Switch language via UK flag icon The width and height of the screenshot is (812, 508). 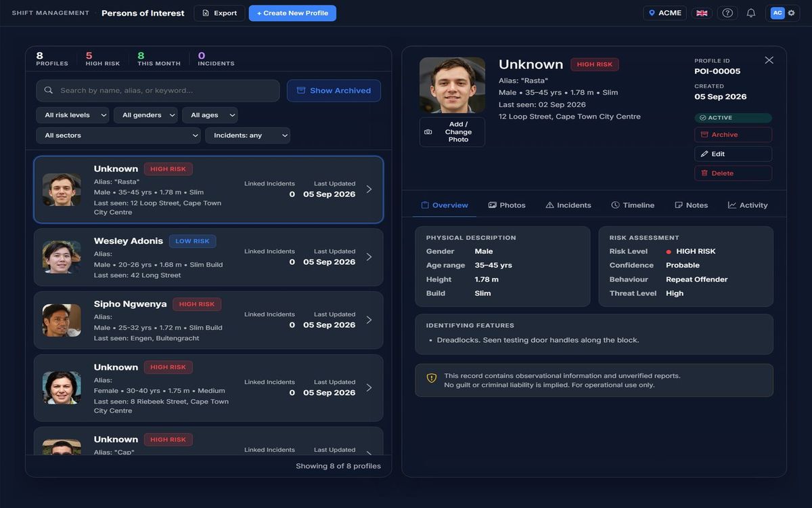point(702,13)
